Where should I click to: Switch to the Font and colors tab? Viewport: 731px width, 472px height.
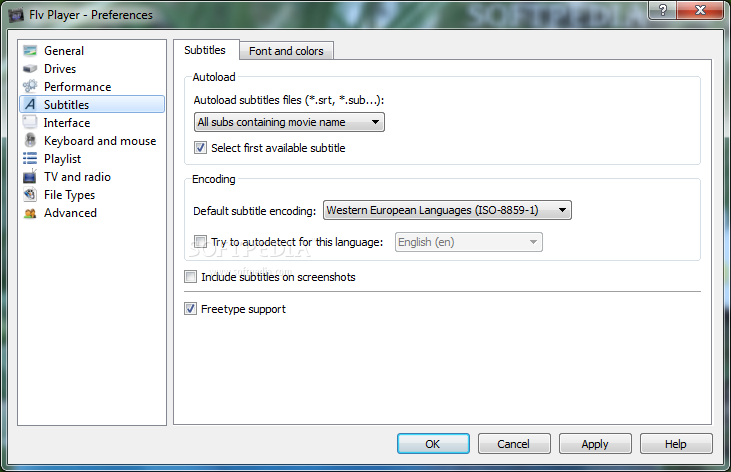[x=286, y=51]
